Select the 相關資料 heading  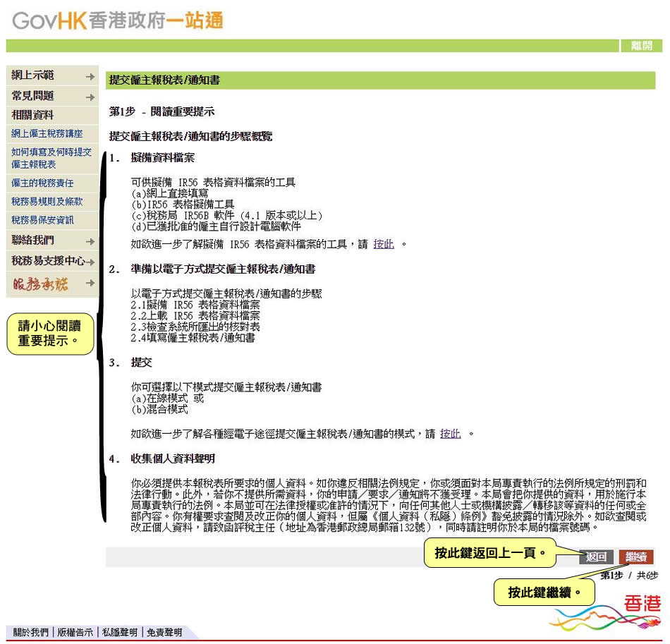pyautogui.click(x=32, y=115)
